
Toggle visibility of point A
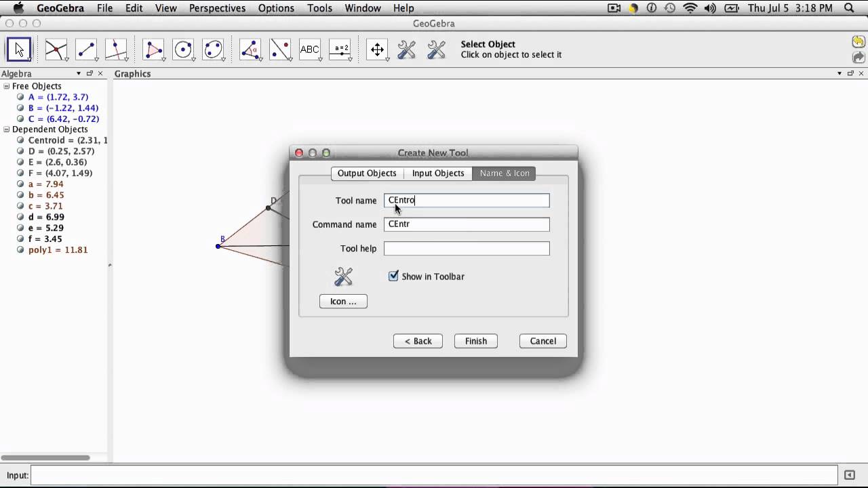pyautogui.click(x=20, y=97)
